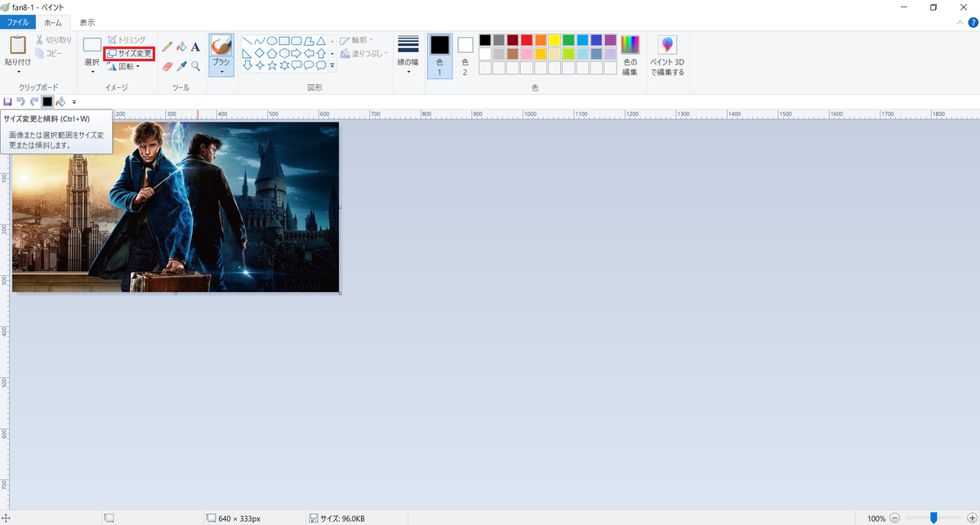Screen dimensions: 980x525
Task: Open the ファイル file menu
Action: tap(18, 23)
